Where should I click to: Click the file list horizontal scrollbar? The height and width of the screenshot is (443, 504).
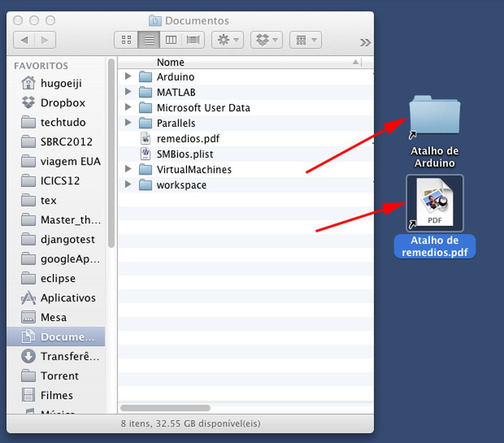[x=165, y=408]
